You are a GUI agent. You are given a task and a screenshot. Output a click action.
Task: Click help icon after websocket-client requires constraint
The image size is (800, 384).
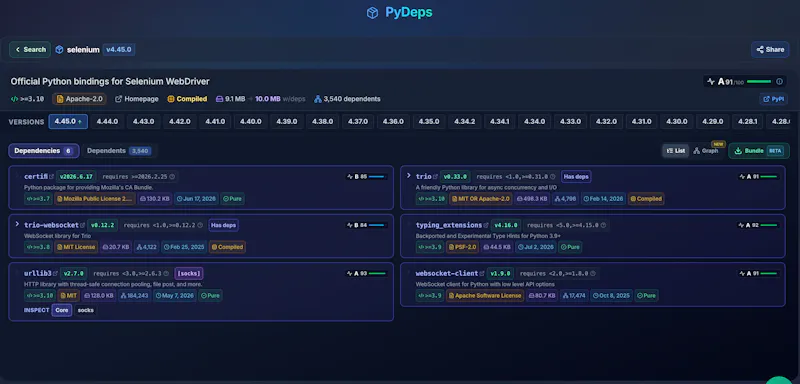click(593, 273)
